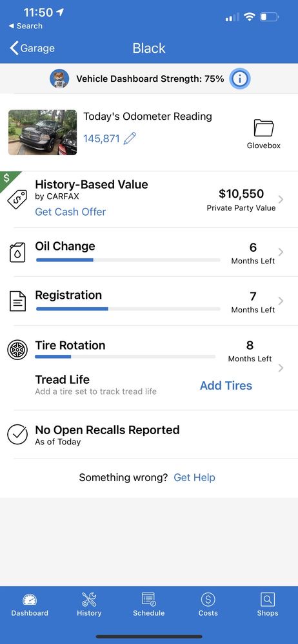This screenshot has height=644, width=298.
Task: Open the Glovebox folder icon
Action: point(263,128)
